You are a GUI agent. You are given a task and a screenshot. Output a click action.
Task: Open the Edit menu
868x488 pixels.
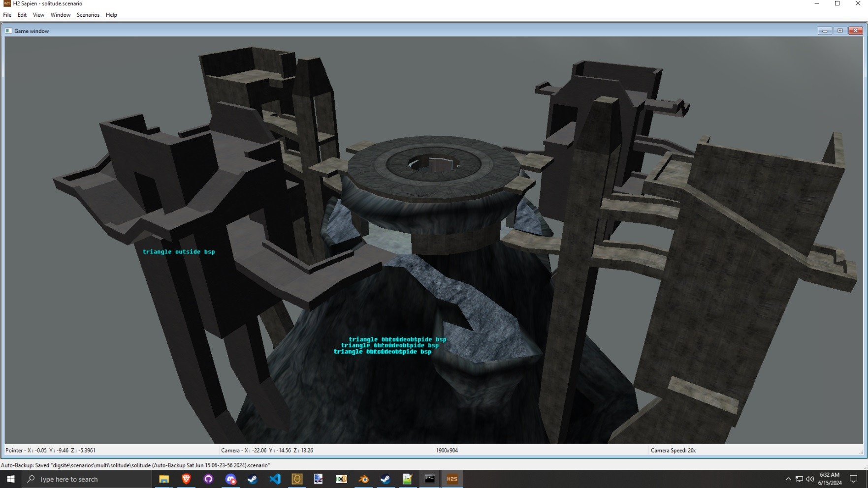[x=22, y=15]
